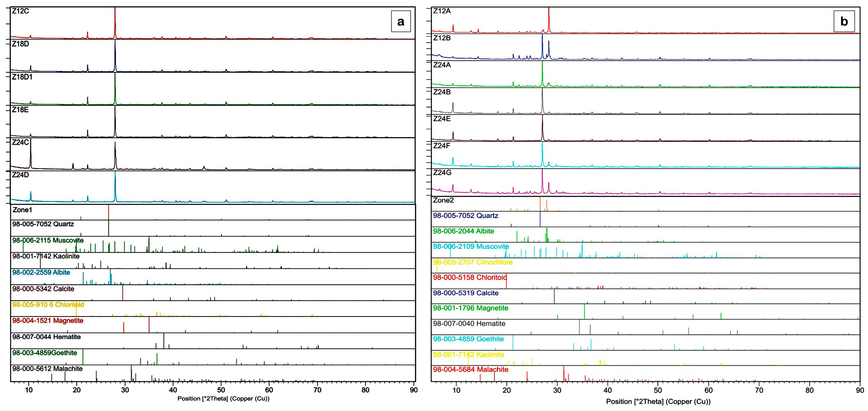This screenshot has width=868, height=411.
Task: Click the 98-006-2109 Muscovite label
Action: point(471,246)
